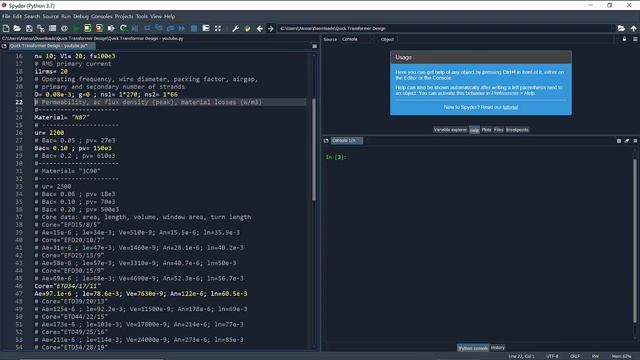This screenshot has width=640, height=360.
Task: Open the File menu
Action: [6, 16]
